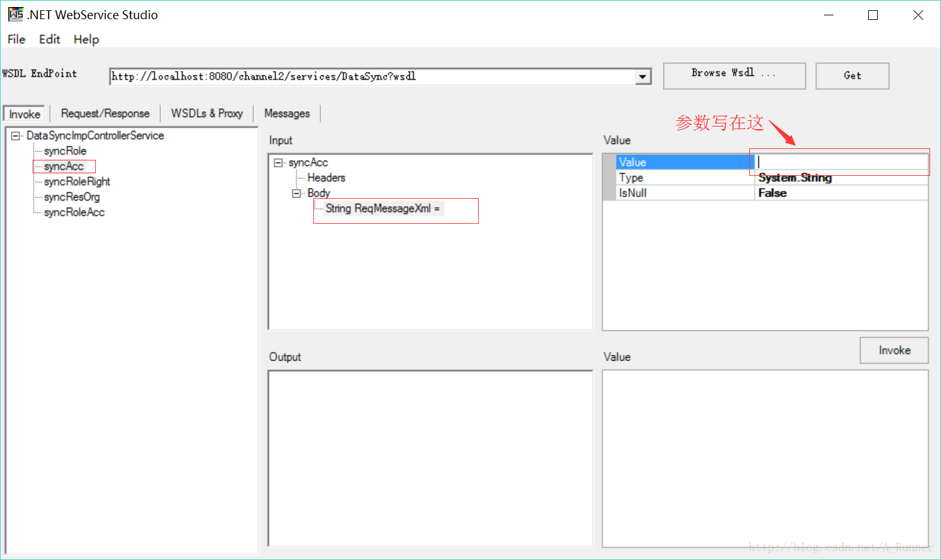Image resolution: width=941 pixels, height=560 pixels.
Task: Switch to the Messages tab
Action: [x=287, y=114]
